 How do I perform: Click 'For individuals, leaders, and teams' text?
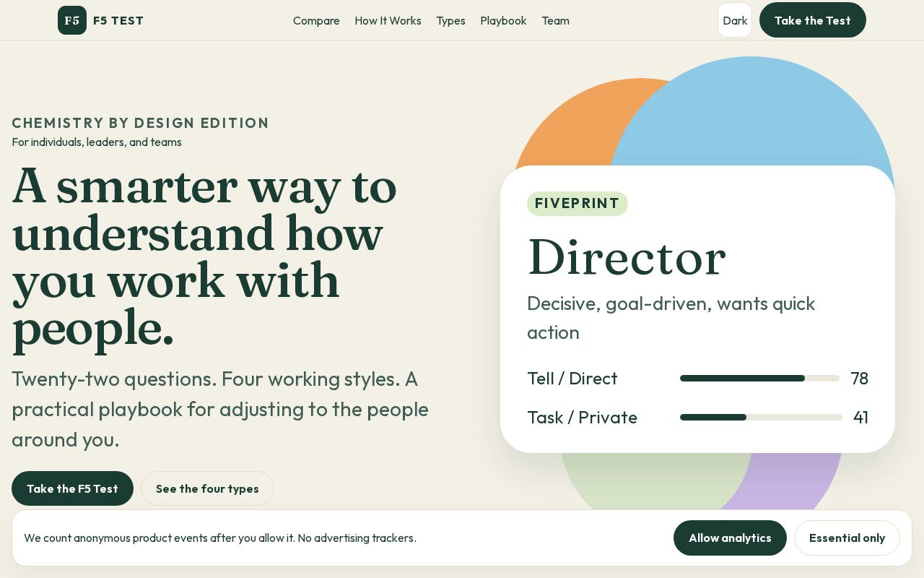(97, 142)
